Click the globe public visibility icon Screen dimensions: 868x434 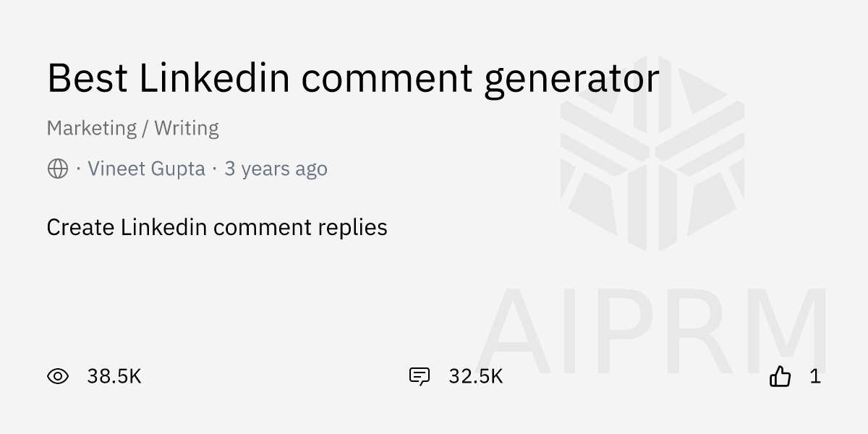(x=58, y=169)
